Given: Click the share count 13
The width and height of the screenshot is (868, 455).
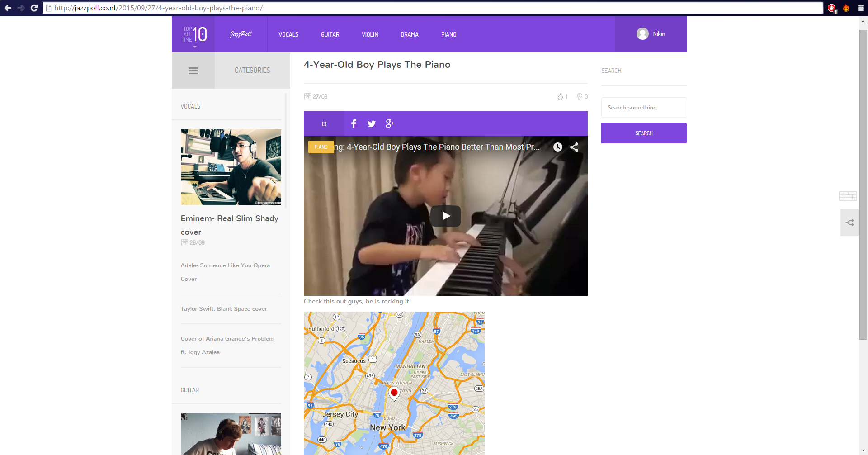Looking at the screenshot, I should point(324,124).
